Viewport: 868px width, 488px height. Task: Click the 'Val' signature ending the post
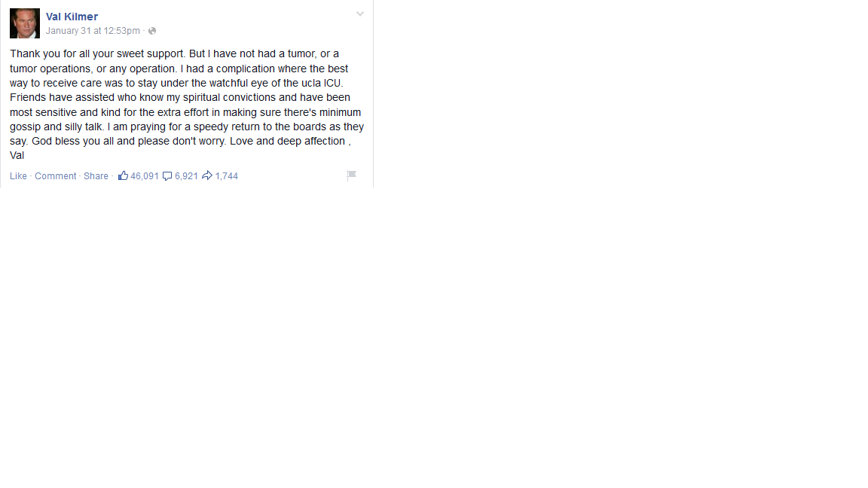click(17, 155)
